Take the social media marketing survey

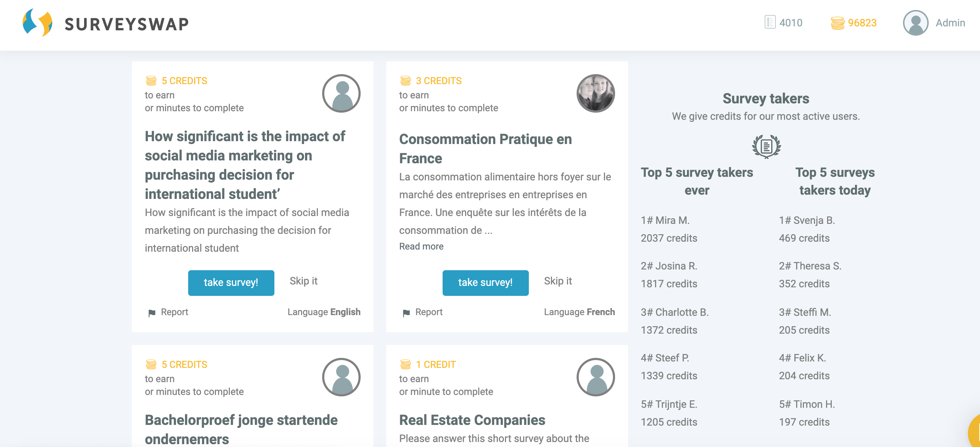231,283
